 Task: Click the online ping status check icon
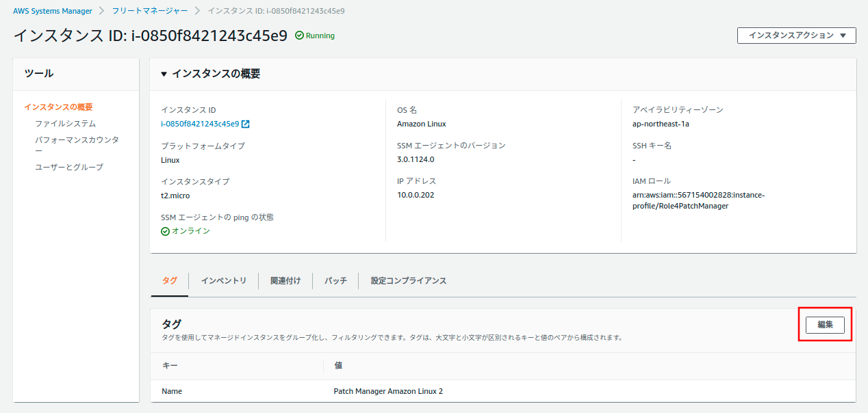pyautogui.click(x=165, y=231)
